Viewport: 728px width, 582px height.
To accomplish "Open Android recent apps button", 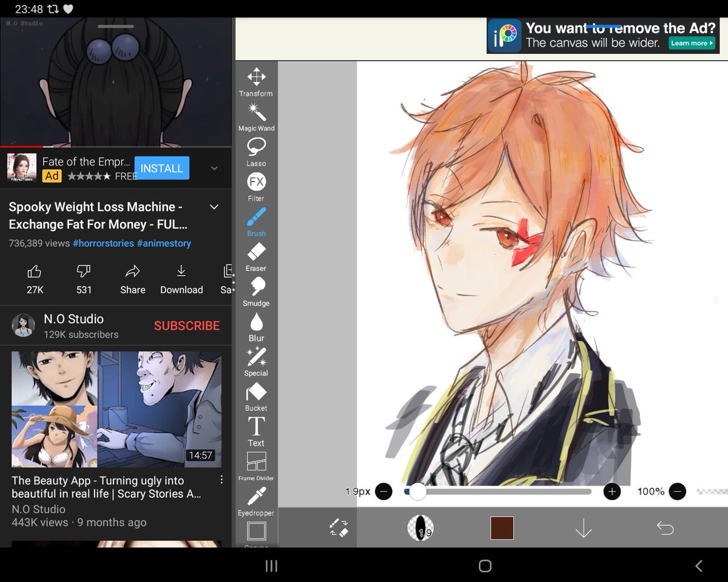I will point(271,566).
